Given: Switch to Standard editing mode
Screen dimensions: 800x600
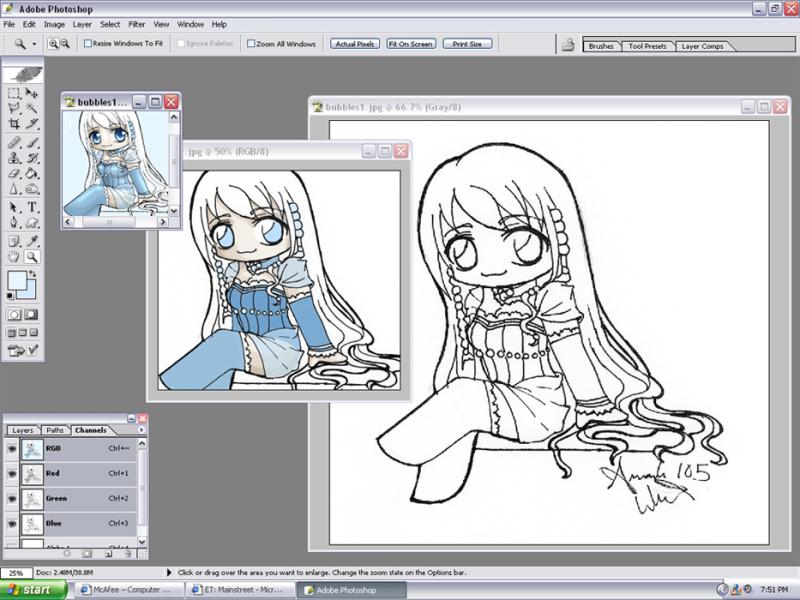Looking at the screenshot, I should [x=14, y=315].
